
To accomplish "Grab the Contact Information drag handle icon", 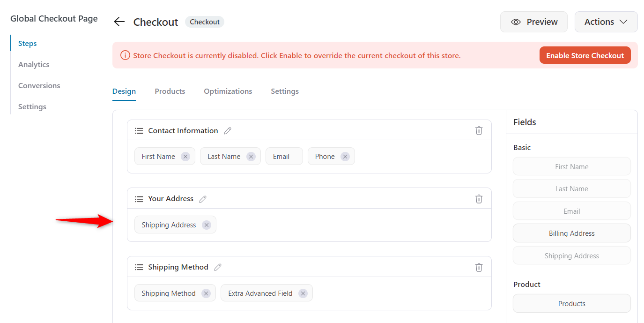I will click(x=139, y=131).
